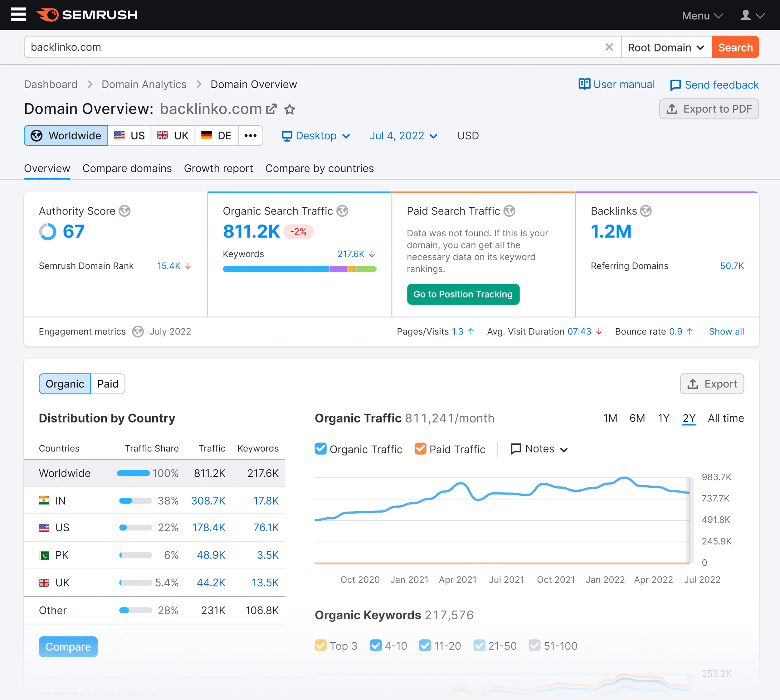Click Export to PDF
Image resolution: width=780 pixels, height=700 pixels.
tap(709, 109)
